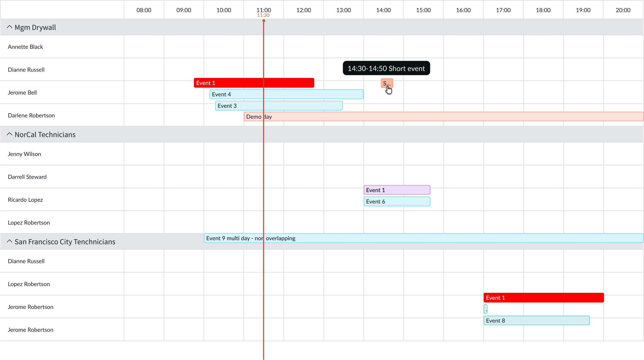Viewport: 644px width, 360px height.
Task: Click the tiny event beside Event 1 red bar
Action: [x=486, y=309]
